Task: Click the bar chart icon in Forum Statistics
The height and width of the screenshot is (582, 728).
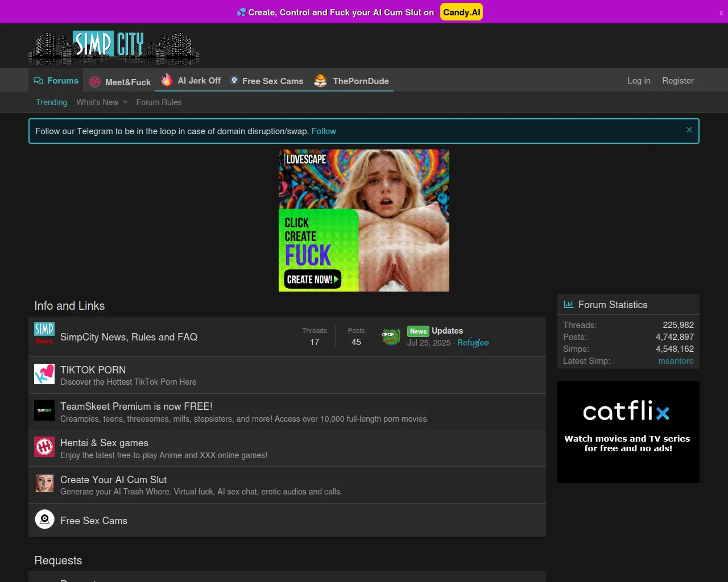Action: [568, 305]
